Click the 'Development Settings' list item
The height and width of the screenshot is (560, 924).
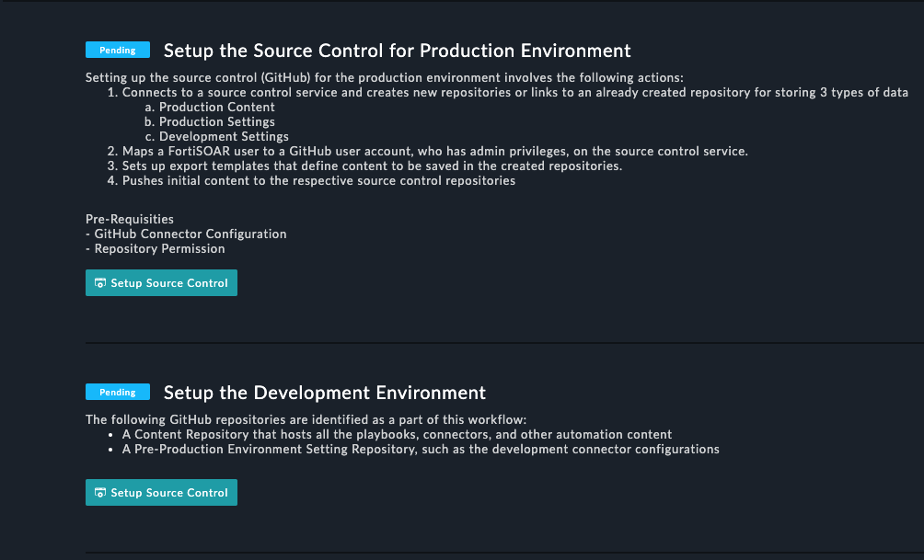[x=223, y=136]
